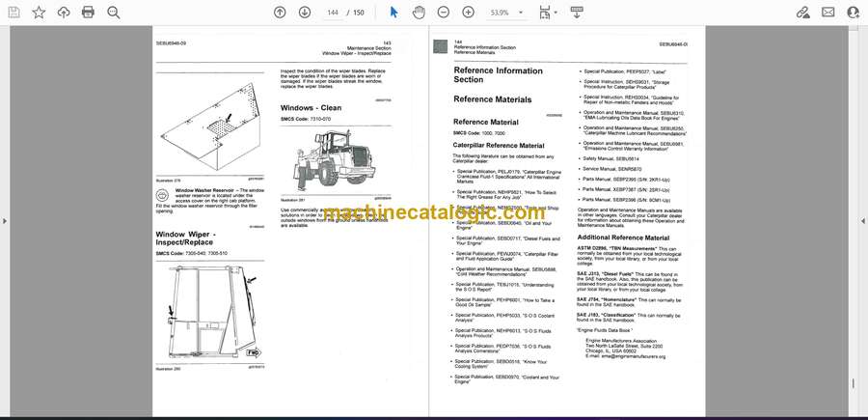Click the total page count '150'
This screenshot has height=420, width=868.
(359, 13)
